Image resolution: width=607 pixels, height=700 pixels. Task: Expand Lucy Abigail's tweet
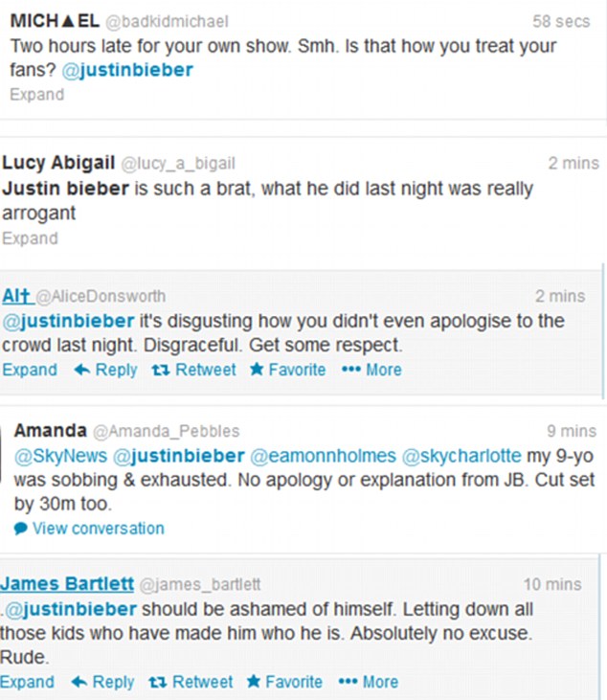point(30,238)
